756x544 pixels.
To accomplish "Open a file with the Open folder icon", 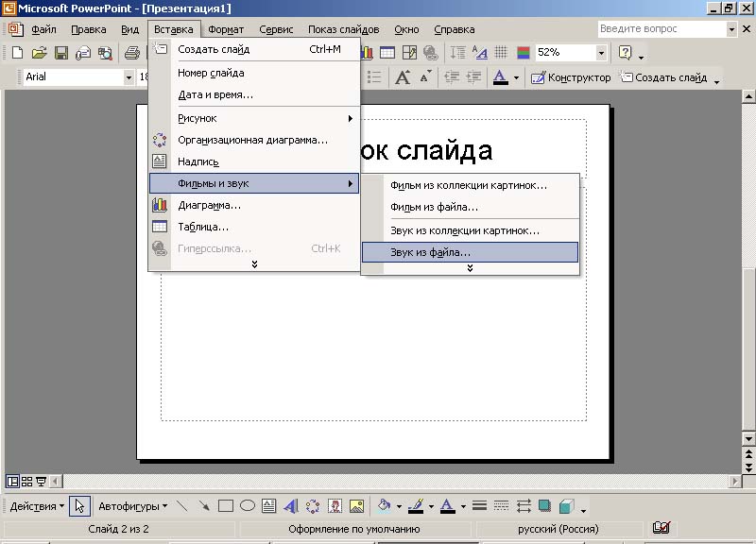I will pos(39,53).
